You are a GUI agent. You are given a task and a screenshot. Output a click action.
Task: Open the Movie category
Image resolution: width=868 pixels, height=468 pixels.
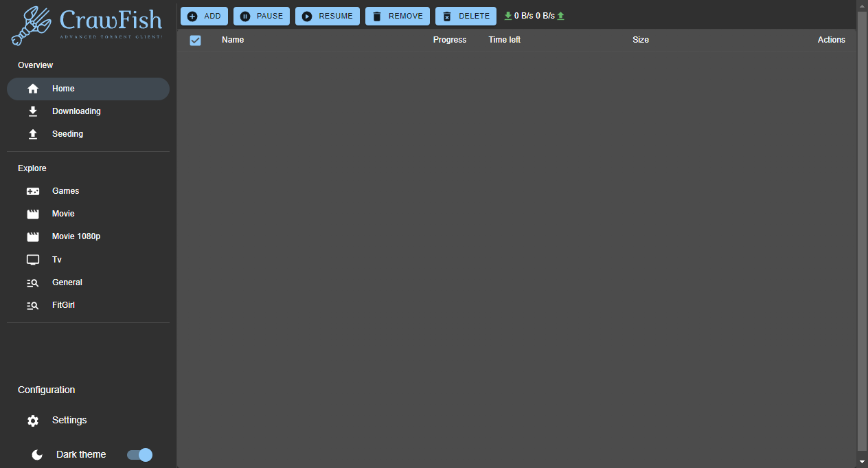click(88, 214)
